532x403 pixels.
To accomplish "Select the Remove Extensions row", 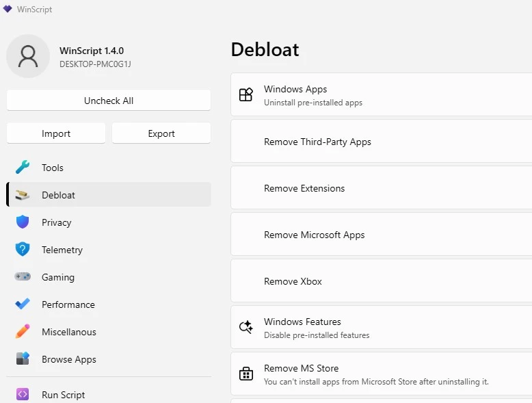I will tap(382, 187).
